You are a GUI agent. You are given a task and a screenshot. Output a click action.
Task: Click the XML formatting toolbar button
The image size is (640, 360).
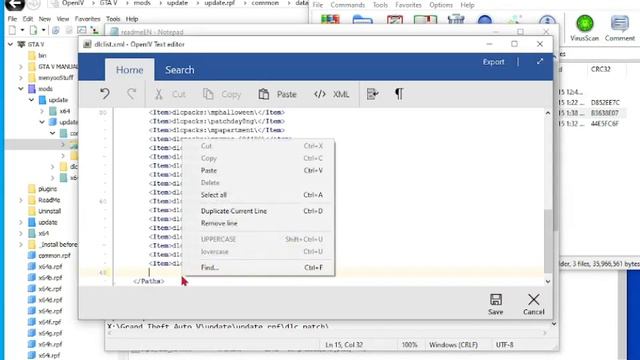pos(331,94)
